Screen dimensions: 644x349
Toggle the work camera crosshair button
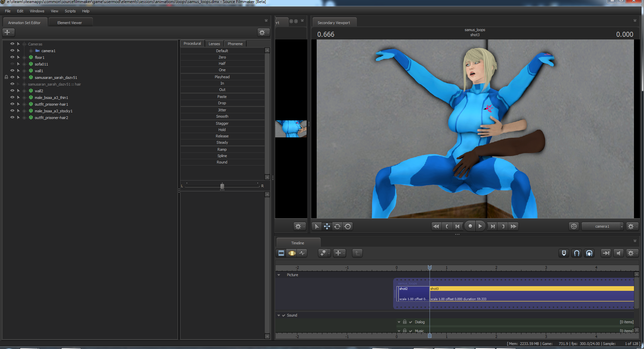click(x=574, y=226)
